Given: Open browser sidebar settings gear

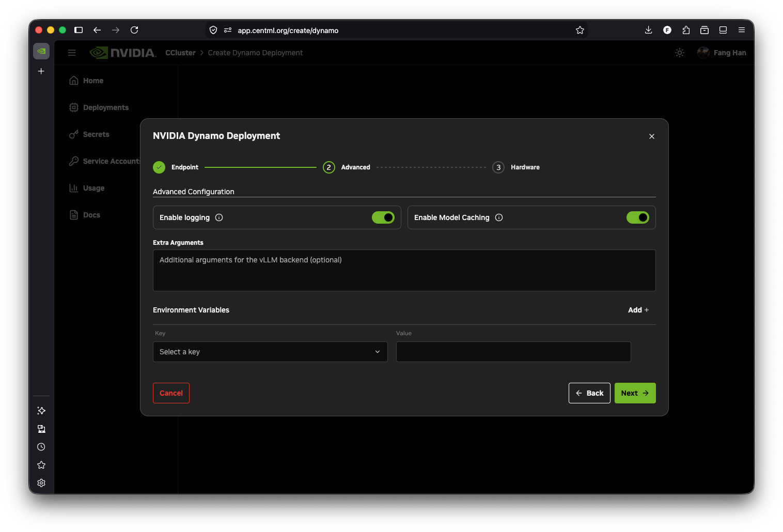Looking at the screenshot, I should (41, 483).
